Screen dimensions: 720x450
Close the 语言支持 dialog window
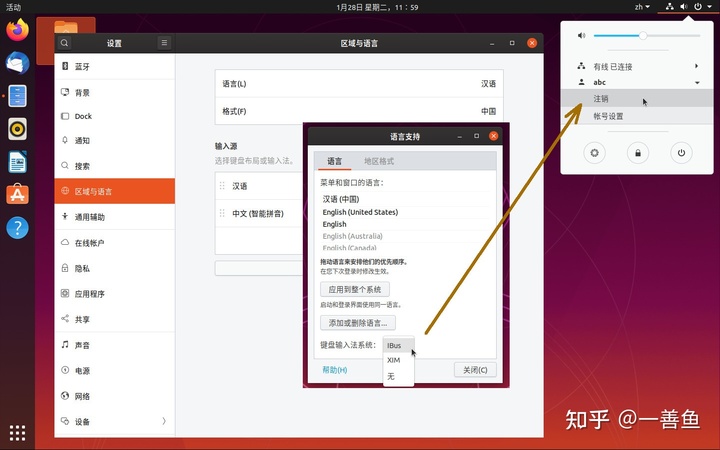[x=493, y=136]
